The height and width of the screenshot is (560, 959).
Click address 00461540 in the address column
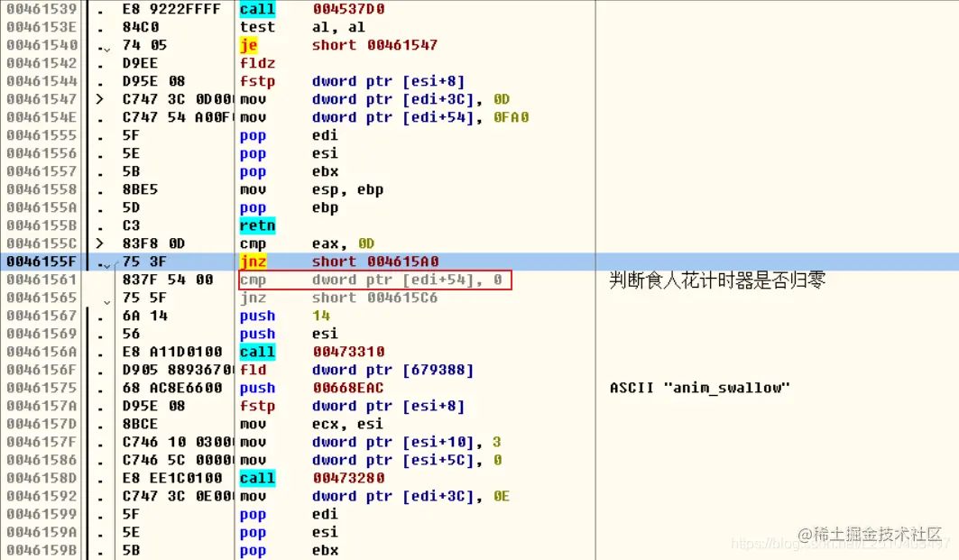pyautogui.click(x=41, y=45)
